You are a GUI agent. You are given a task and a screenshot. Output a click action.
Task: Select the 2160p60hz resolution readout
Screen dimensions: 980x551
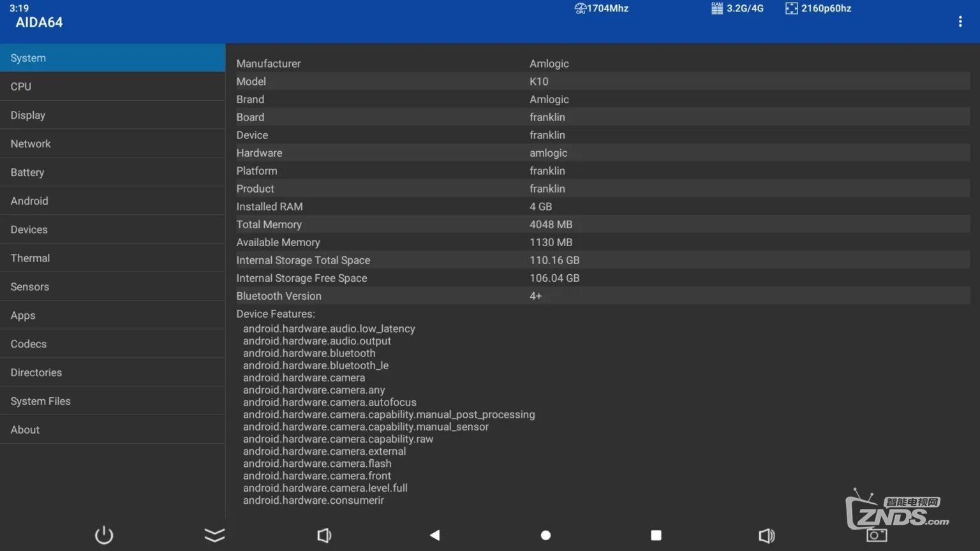pos(826,8)
